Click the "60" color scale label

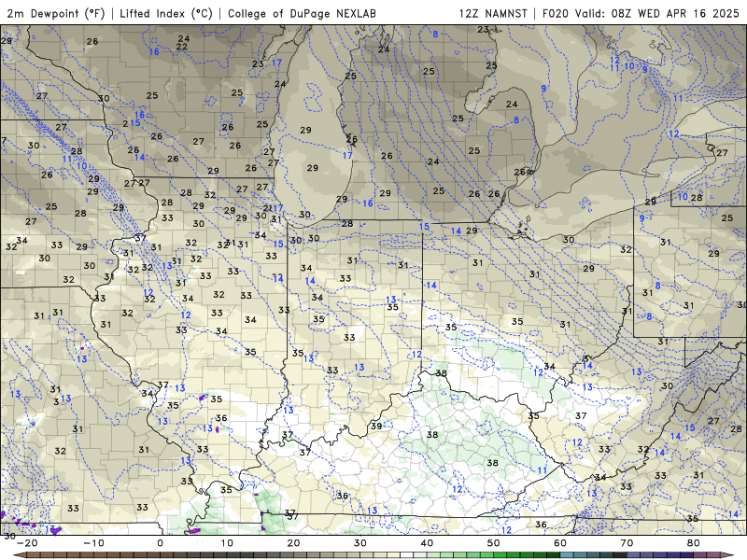pos(560,543)
